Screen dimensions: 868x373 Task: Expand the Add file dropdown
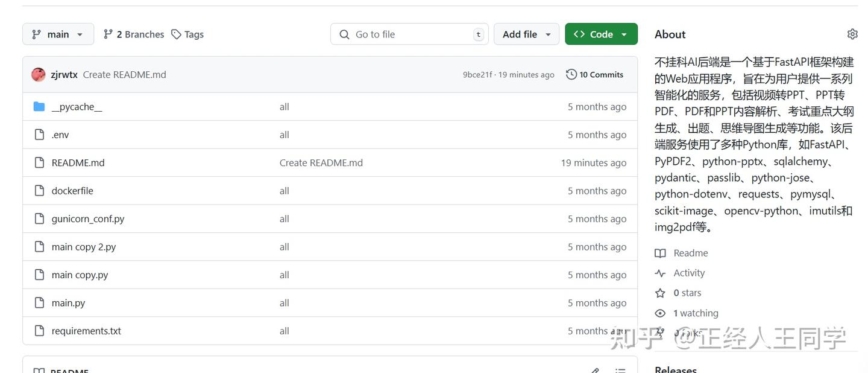[526, 34]
